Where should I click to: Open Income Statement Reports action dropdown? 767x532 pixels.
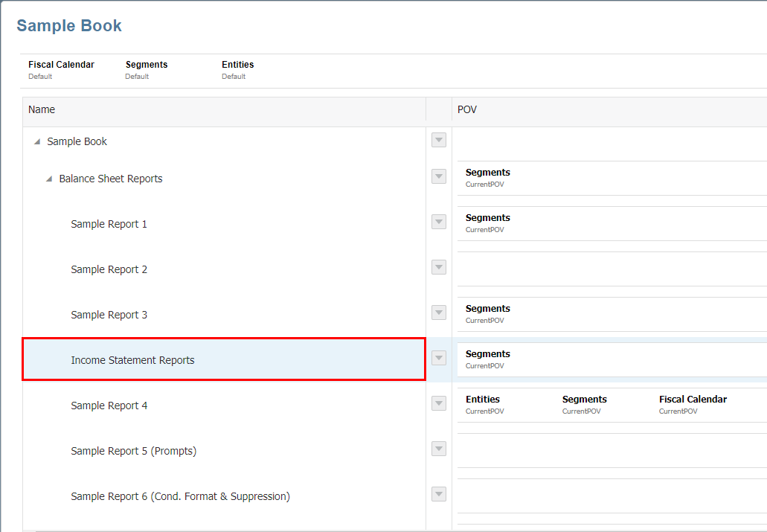point(439,358)
